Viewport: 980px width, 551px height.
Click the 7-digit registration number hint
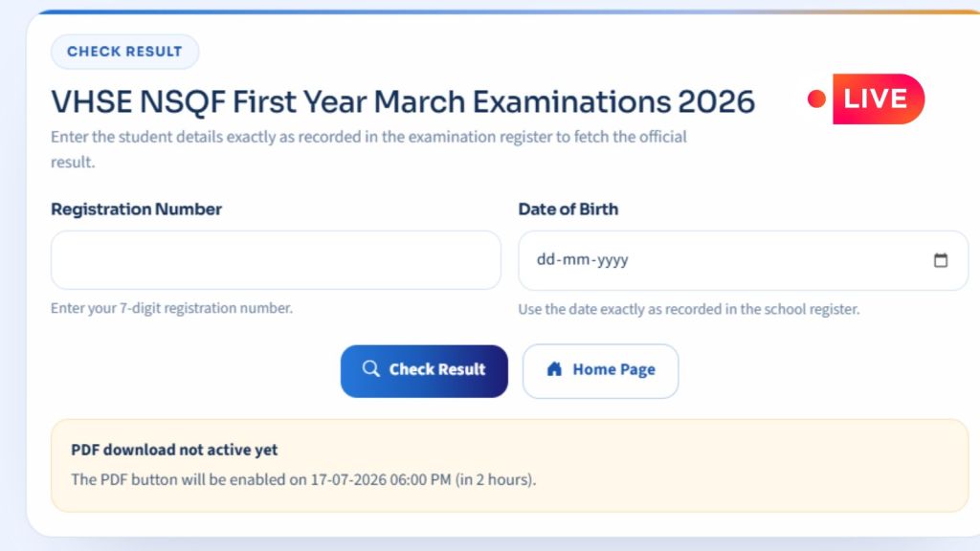[171, 308]
